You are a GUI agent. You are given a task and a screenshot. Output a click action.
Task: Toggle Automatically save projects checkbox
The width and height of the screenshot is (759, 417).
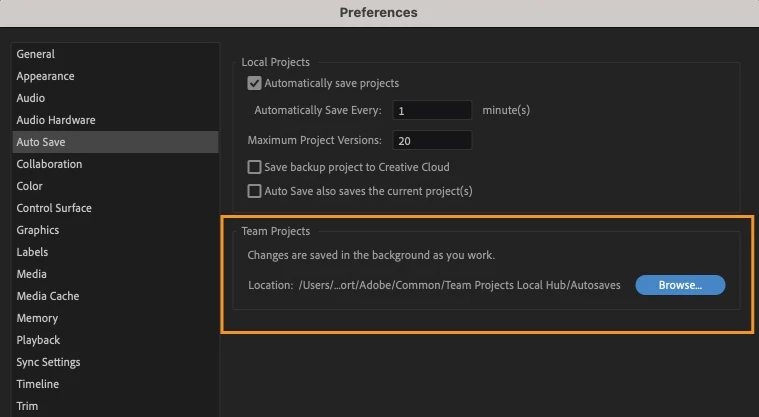[254, 83]
